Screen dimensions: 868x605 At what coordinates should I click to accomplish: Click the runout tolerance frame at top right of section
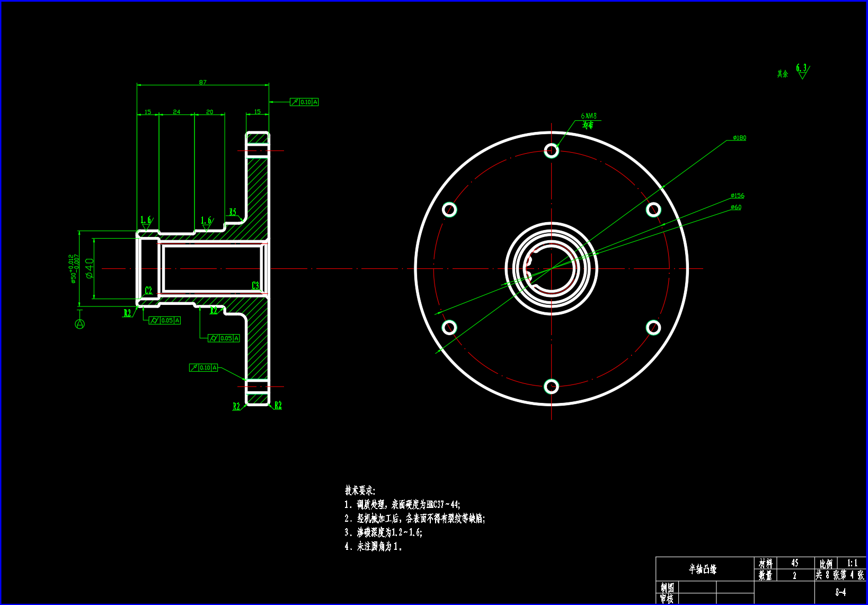(x=304, y=102)
